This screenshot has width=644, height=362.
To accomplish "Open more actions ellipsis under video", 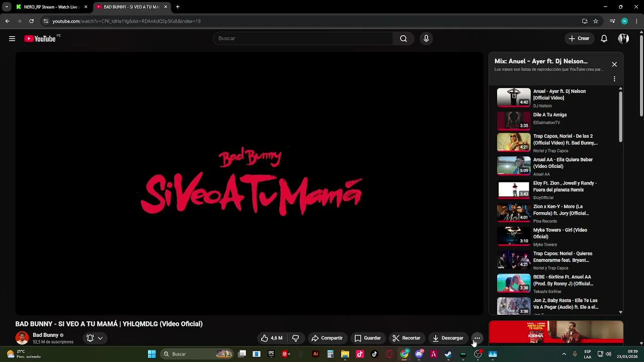I will click(477, 338).
